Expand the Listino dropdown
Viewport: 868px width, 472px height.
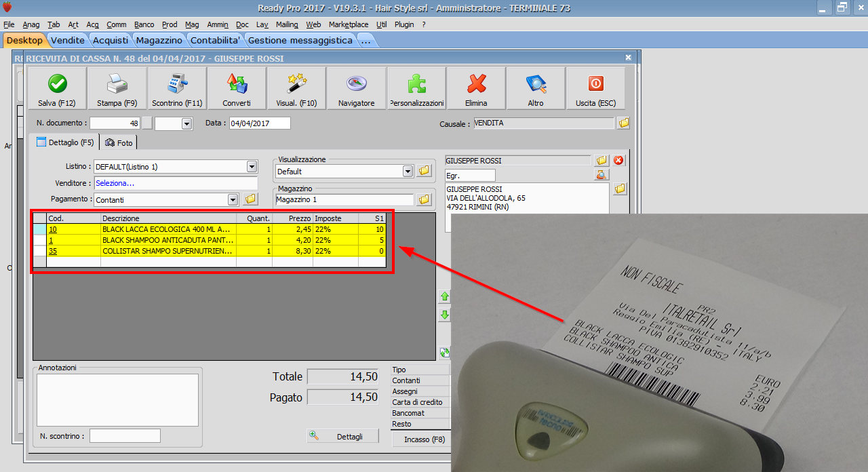(x=252, y=167)
